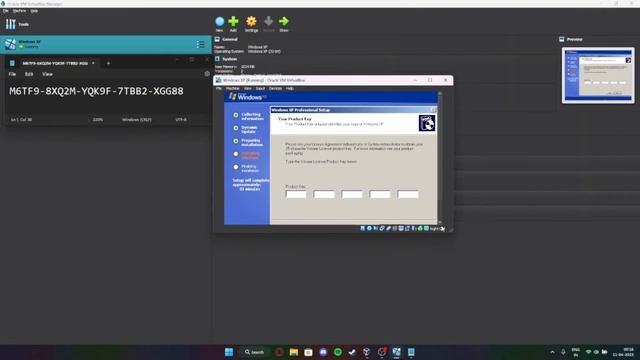Click the VM preview thumbnail
The image size is (640, 360).
click(x=598, y=76)
